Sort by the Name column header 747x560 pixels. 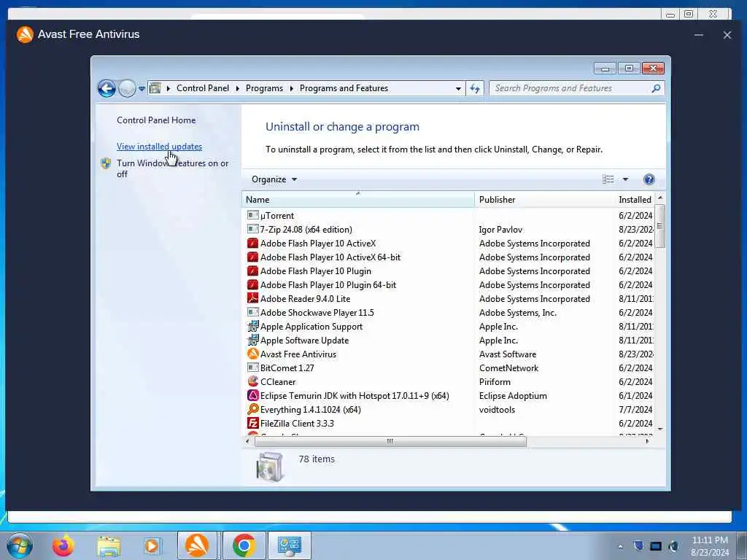pyautogui.click(x=357, y=200)
